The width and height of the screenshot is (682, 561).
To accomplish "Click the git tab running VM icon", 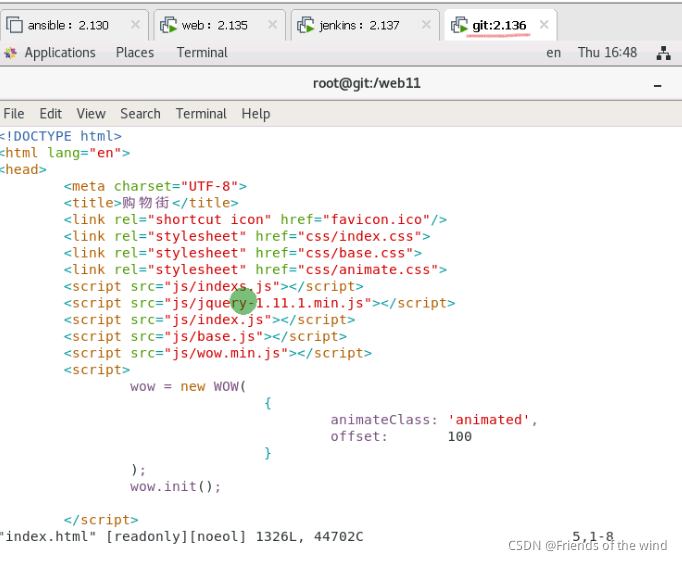I will (459, 25).
